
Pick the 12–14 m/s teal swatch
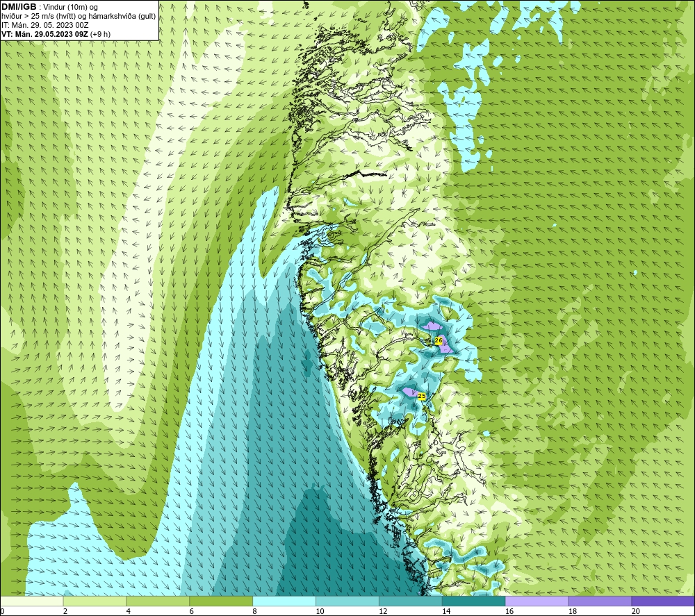(411, 601)
